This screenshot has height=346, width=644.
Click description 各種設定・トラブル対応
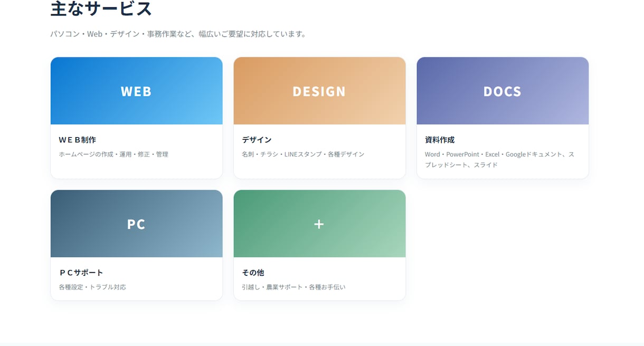coord(92,287)
